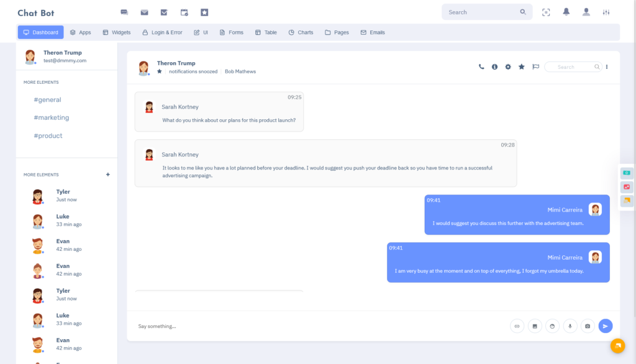
Task: Open the Charts section from navigation
Action: tap(301, 32)
